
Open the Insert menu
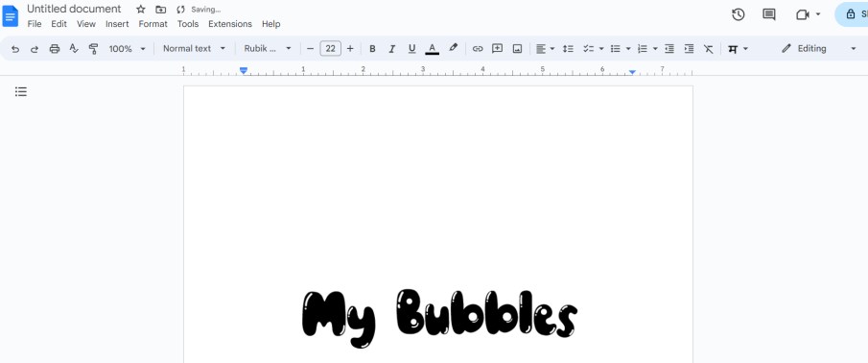pyautogui.click(x=117, y=24)
